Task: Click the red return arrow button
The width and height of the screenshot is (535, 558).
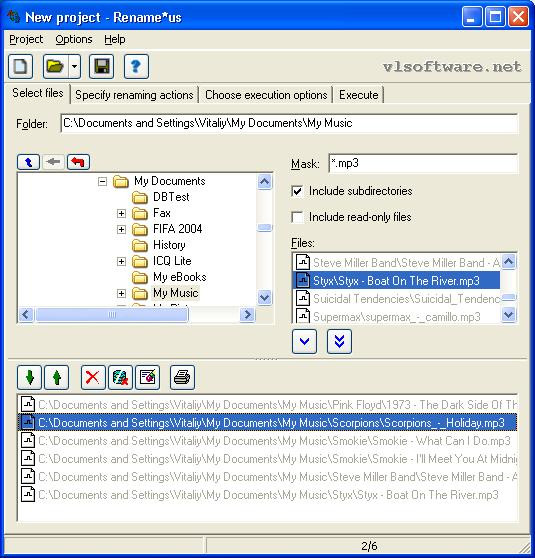Action: tap(78, 162)
